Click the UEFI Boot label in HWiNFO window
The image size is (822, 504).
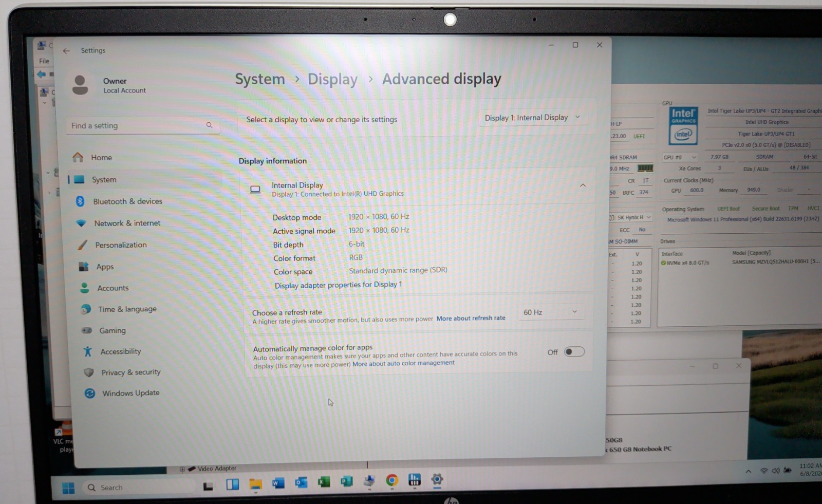pos(728,209)
